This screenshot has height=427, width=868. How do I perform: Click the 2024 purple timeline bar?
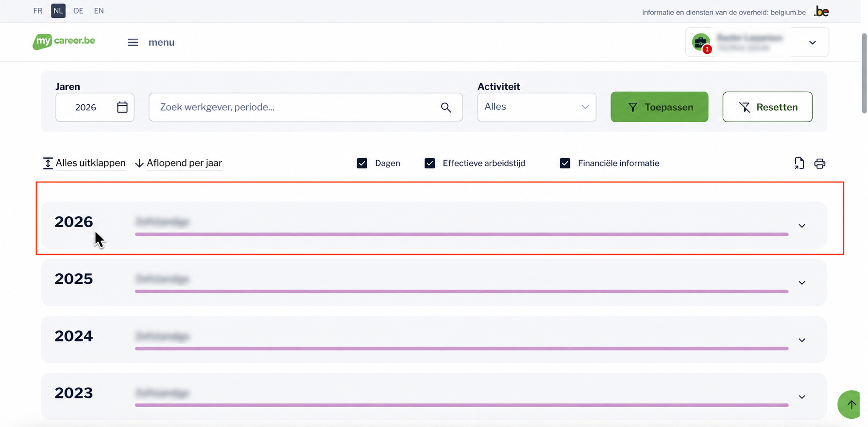click(461, 348)
